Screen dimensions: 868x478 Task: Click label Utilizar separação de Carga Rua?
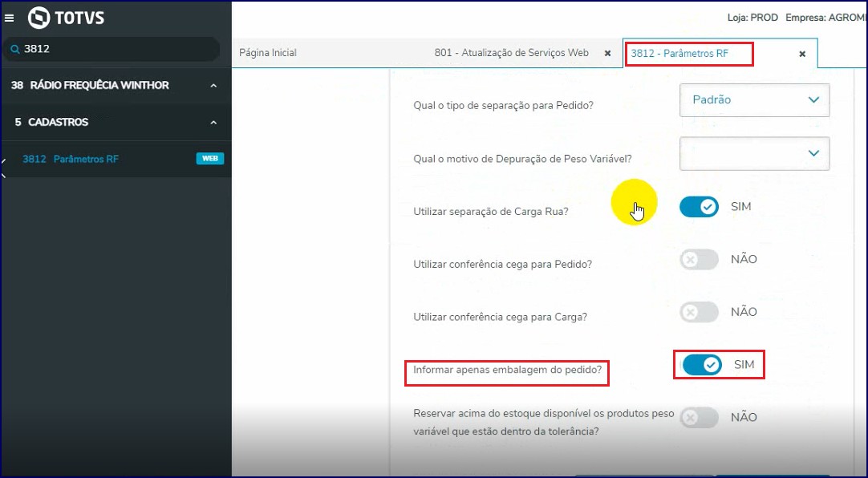[490, 212]
